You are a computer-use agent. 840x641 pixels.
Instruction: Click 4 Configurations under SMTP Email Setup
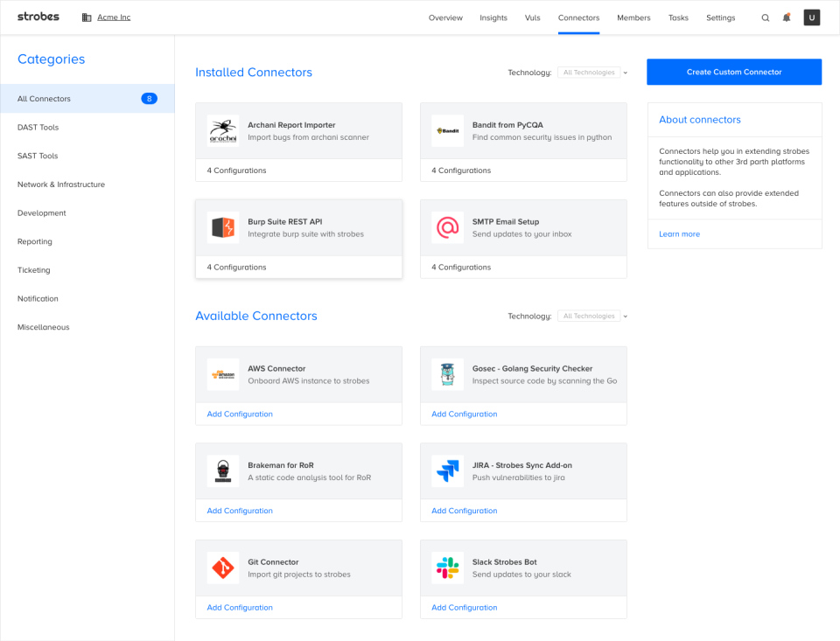(461, 268)
